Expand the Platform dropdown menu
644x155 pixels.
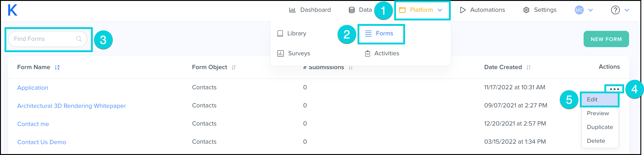click(x=422, y=10)
